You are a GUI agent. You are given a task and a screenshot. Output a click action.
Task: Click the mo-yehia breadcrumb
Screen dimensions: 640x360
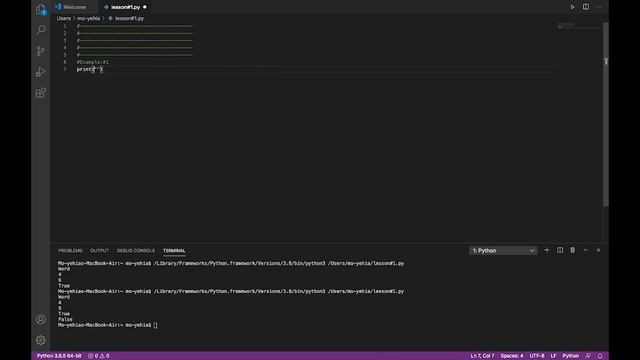click(x=89, y=18)
